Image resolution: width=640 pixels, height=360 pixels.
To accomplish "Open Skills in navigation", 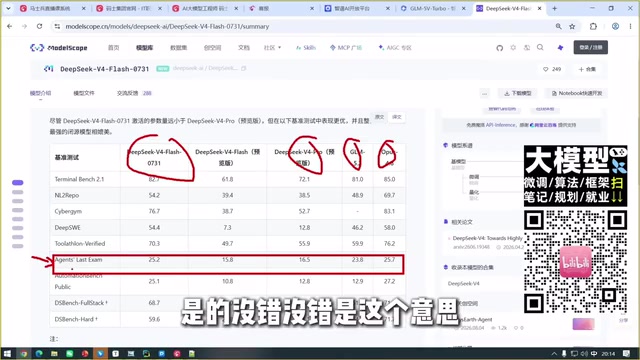I will pyautogui.click(x=306, y=48).
